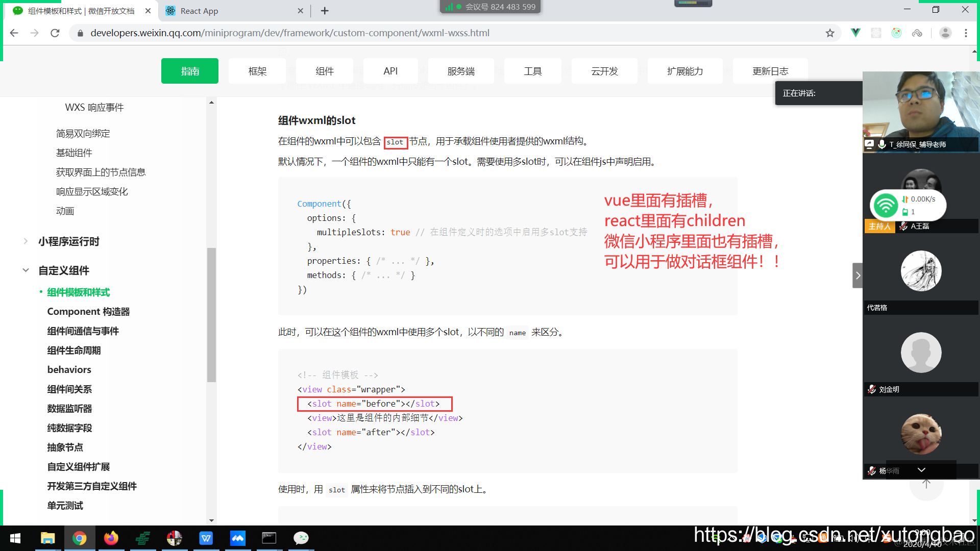980x551 pixels.
Task: Open Chrome profile avatar menu
Action: [945, 33]
